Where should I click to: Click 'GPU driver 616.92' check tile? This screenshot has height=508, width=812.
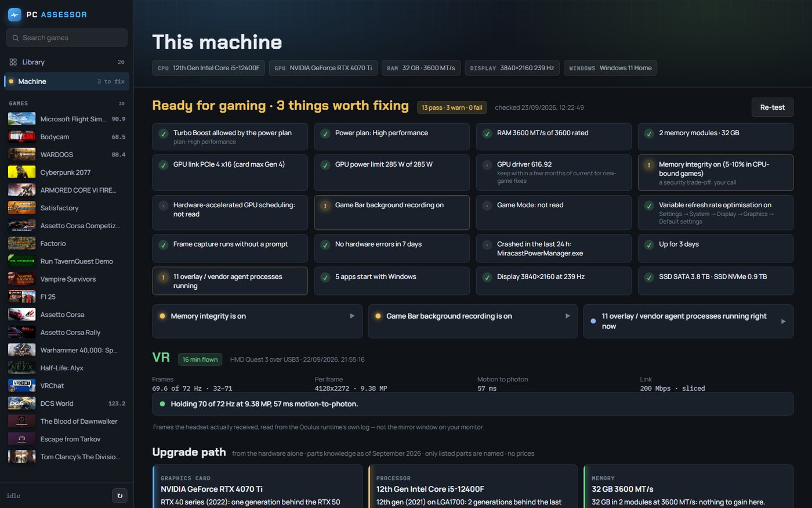(553, 172)
